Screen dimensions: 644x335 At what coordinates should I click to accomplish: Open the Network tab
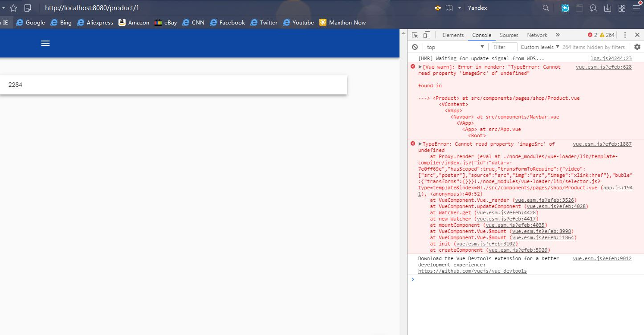tap(537, 35)
